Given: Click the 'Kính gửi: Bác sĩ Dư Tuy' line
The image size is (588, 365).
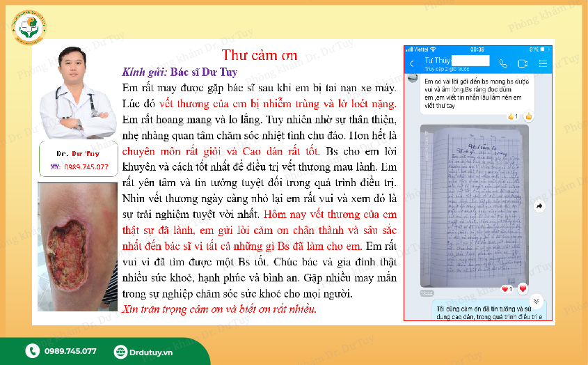Looking at the screenshot, I should 180,72.
